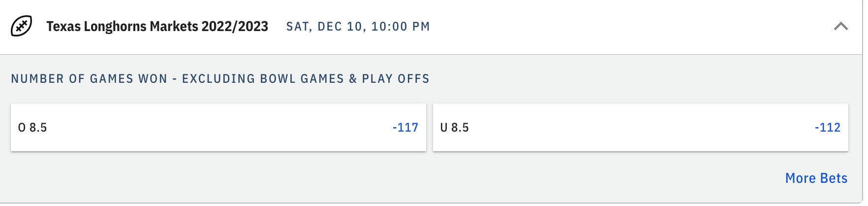The height and width of the screenshot is (206, 868).
Task: Click the -112 odds value
Action: 827,128
